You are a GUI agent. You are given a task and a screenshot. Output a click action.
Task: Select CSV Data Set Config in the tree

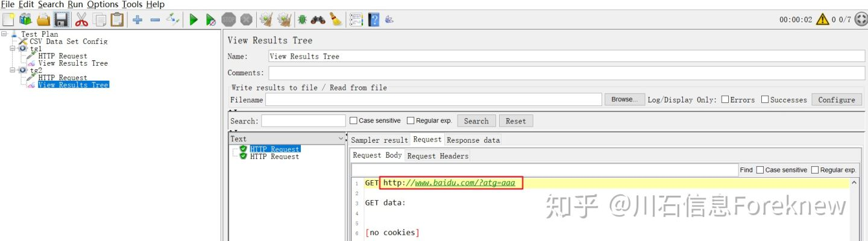[x=69, y=42]
